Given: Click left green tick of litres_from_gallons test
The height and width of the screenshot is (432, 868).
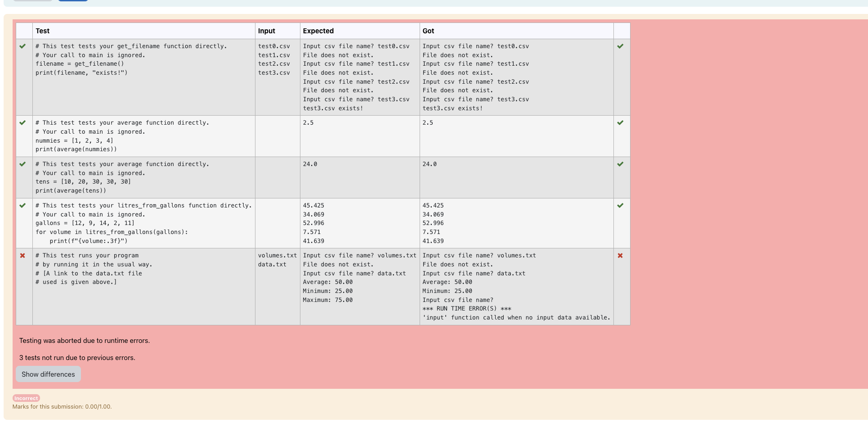Looking at the screenshot, I should coord(22,206).
